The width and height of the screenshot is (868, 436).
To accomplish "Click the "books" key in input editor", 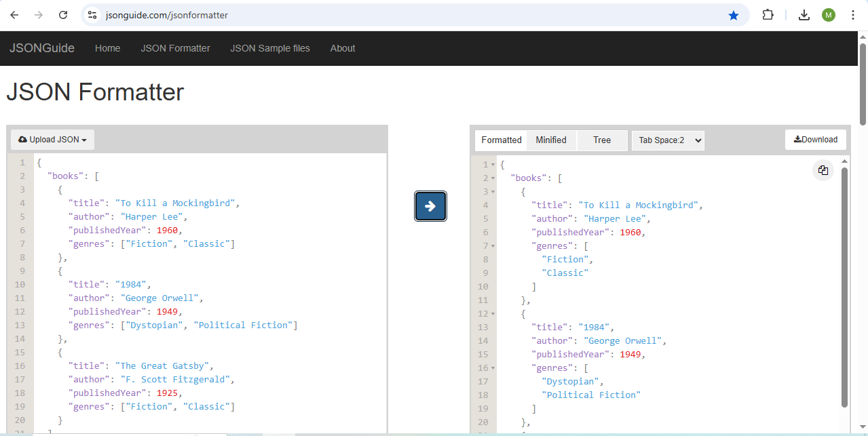I will tap(66, 176).
